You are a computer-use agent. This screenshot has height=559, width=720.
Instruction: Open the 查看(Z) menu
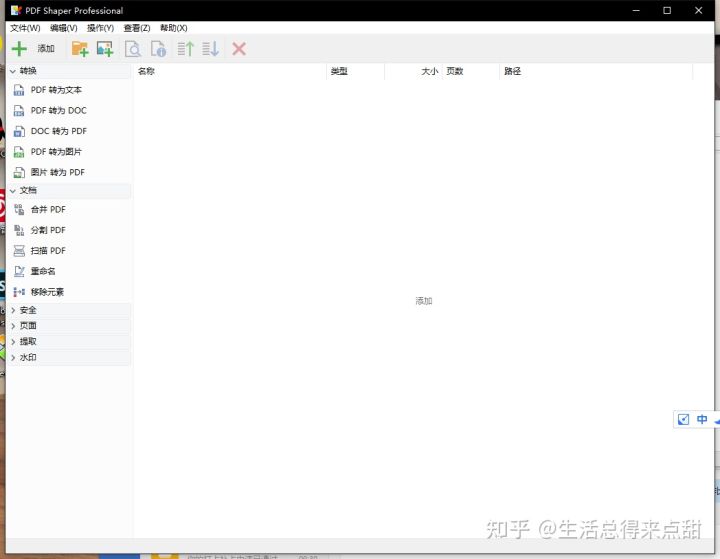(x=137, y=28)
